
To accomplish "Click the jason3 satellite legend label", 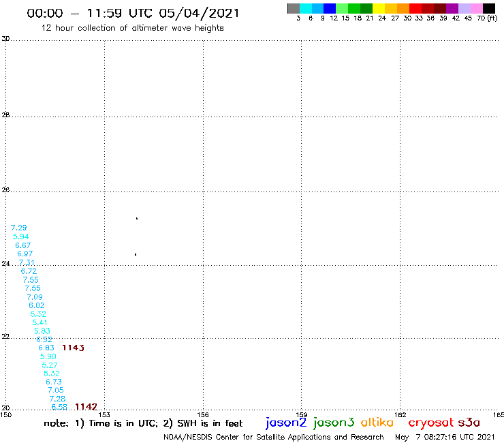I will point(334,423).
